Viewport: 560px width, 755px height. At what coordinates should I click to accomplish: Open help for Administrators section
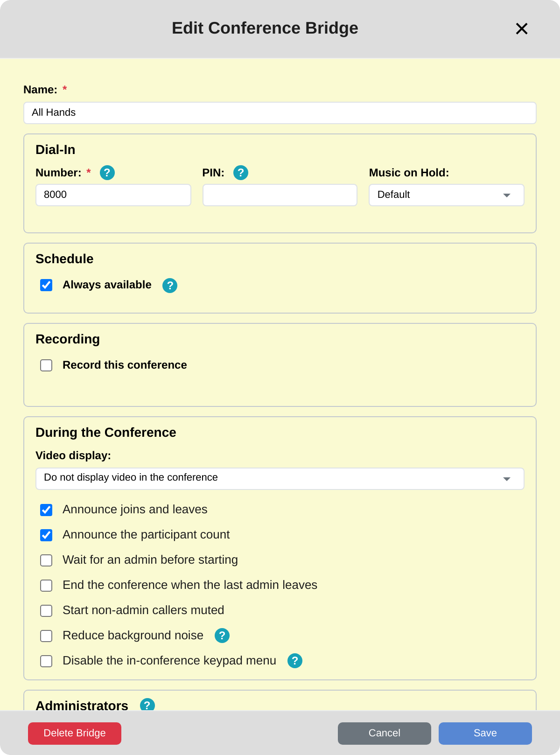click(147, 705)
